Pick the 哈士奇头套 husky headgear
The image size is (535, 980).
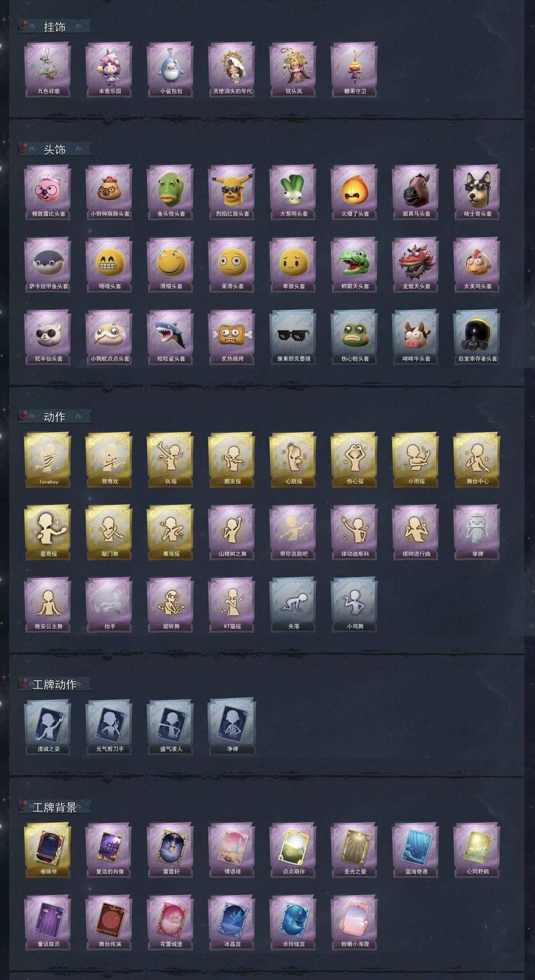(477, 192)
